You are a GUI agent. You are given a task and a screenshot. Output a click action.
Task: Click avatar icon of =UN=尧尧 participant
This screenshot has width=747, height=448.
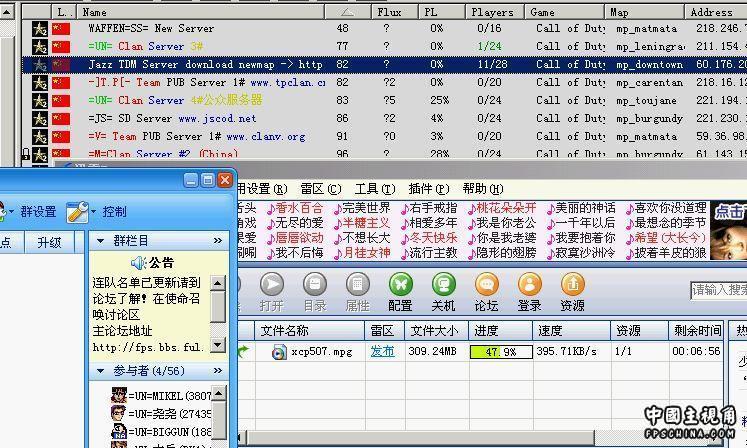click(118, 413)
